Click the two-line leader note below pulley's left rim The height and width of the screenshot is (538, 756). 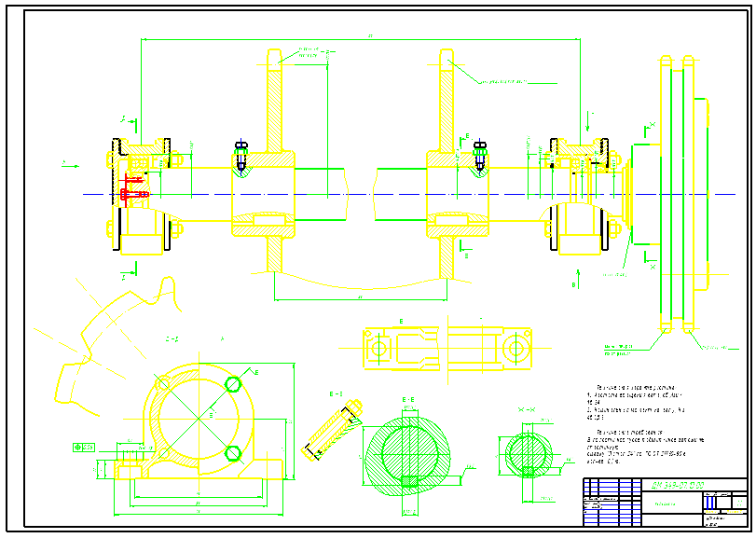(619, 350)
